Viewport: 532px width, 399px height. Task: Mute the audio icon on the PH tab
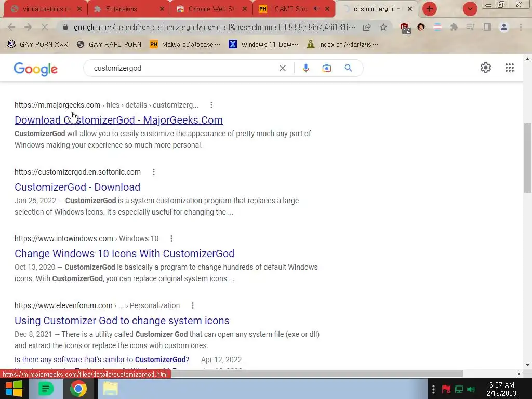click(316, 9)
